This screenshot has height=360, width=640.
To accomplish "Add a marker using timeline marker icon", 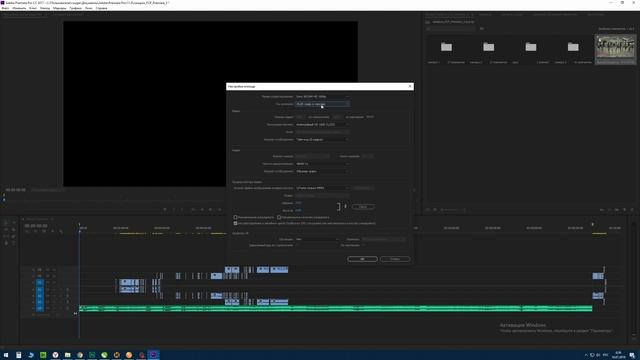I will (x=53, y=231).
